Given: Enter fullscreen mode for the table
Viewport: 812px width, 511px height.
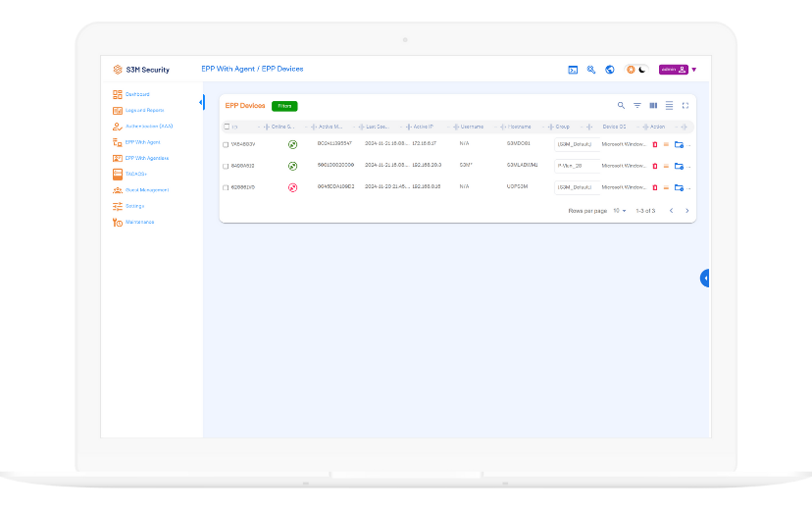Looking at the screenshot, I should click(685, 105).
